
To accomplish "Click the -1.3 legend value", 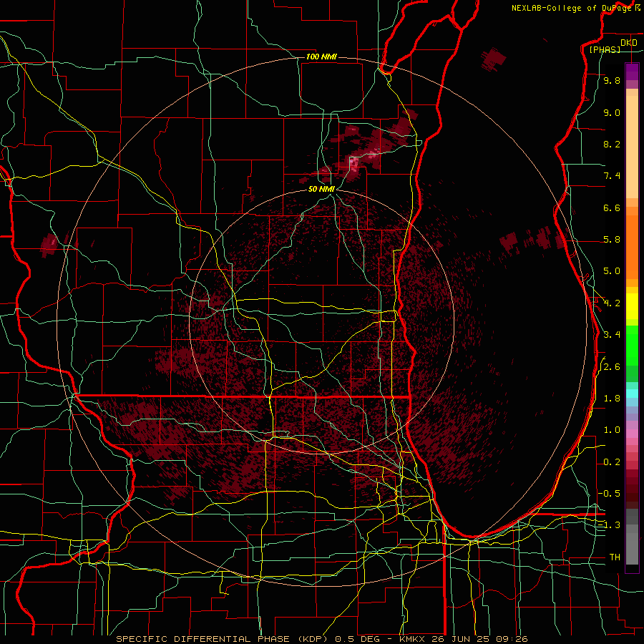I will pyautogui.click(x=610, y=525).
